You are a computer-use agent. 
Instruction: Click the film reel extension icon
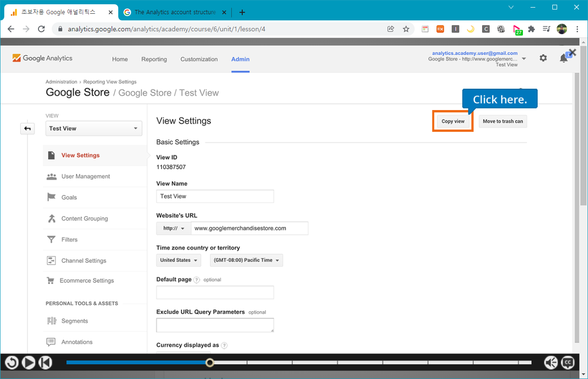click(501, 29)
